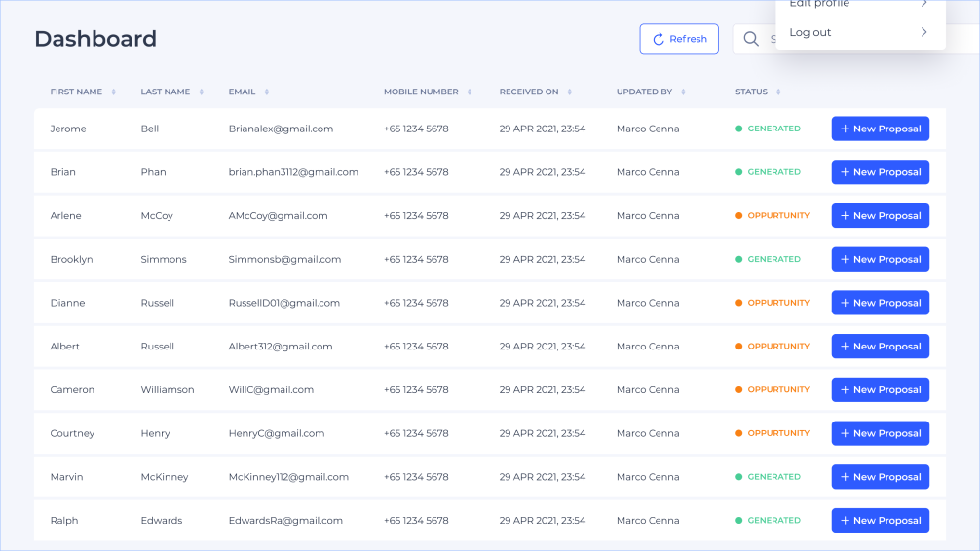
Task: Add New Proposal for Cameron Williamson
Action: pyautogui.click(x=880, y=390)
